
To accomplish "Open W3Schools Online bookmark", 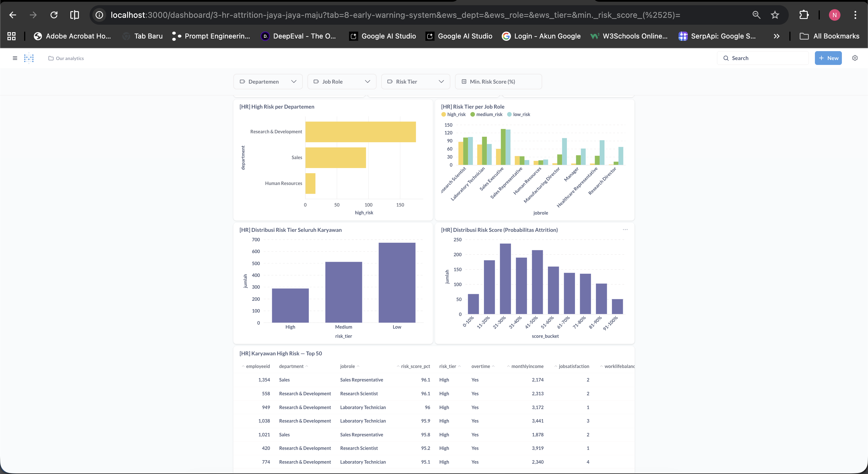I will pyautogui.click(x=629, y=36).
